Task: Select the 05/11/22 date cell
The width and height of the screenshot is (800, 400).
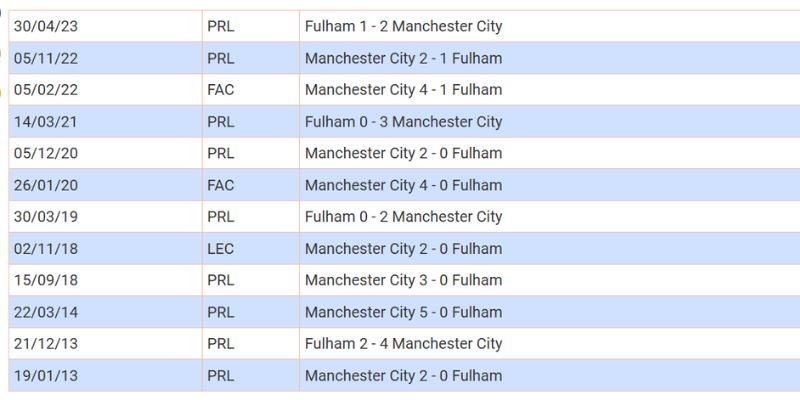Action: [46, 59]
